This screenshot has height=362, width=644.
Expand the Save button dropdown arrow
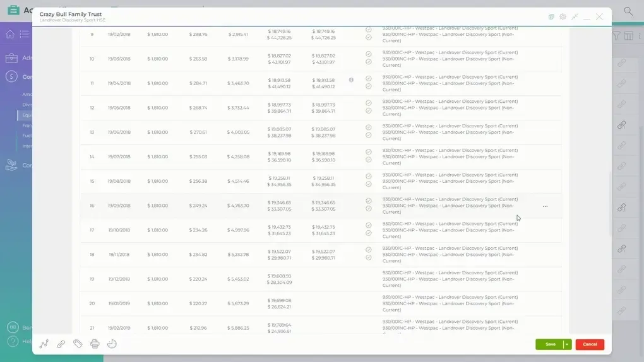click(x=567, y=344)
